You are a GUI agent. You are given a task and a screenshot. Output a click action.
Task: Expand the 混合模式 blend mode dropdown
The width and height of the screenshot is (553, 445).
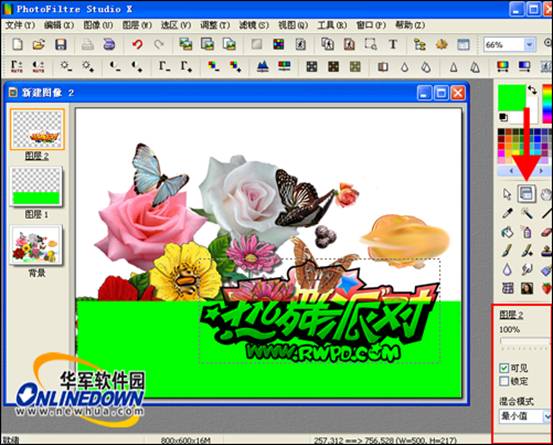(x=547, y=416)
